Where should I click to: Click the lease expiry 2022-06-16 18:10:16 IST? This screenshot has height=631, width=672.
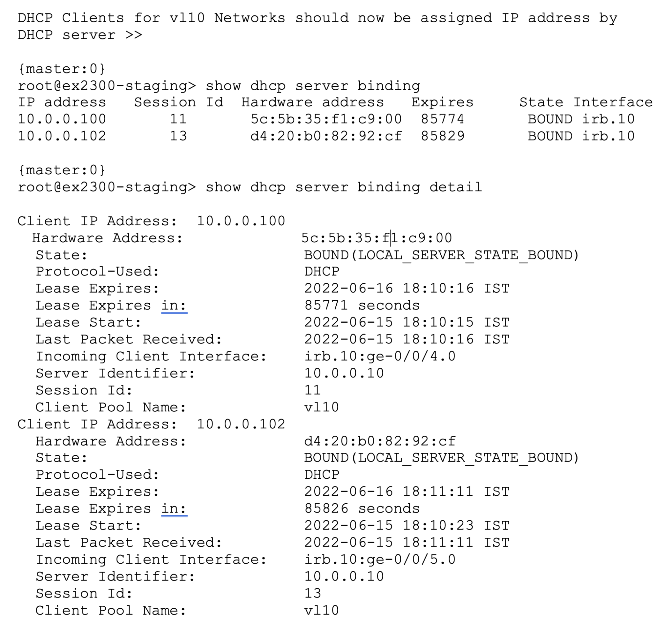point(407,289)
